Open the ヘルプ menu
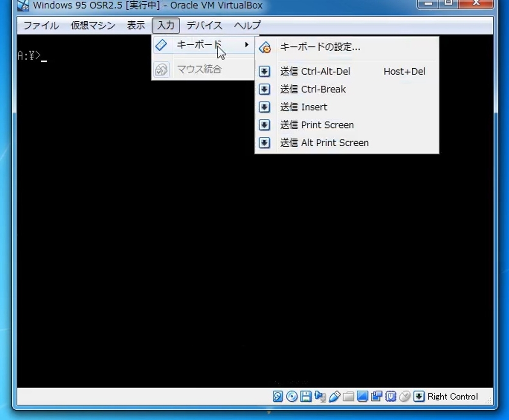 (247, 25)
